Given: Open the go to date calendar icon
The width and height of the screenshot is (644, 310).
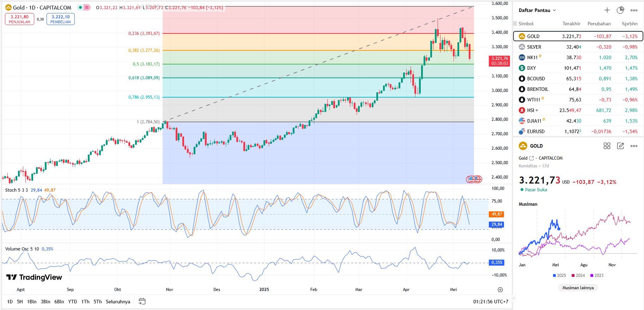Looking at the screenshot, I should (142, 302).
